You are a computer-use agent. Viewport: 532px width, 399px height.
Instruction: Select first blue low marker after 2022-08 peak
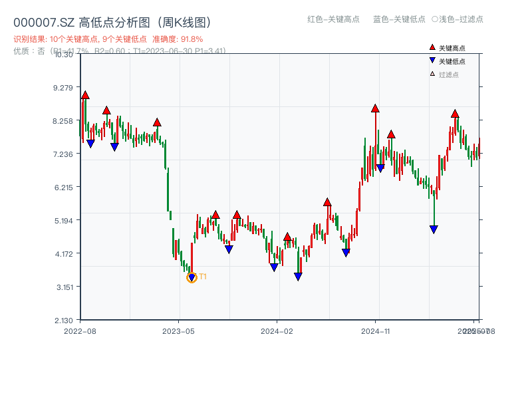(x=90, y=144)
